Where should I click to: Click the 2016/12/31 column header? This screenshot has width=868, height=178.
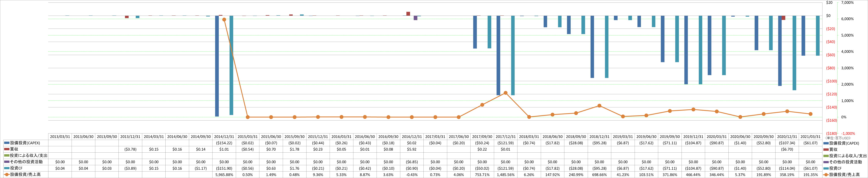[x=412, y=137]
